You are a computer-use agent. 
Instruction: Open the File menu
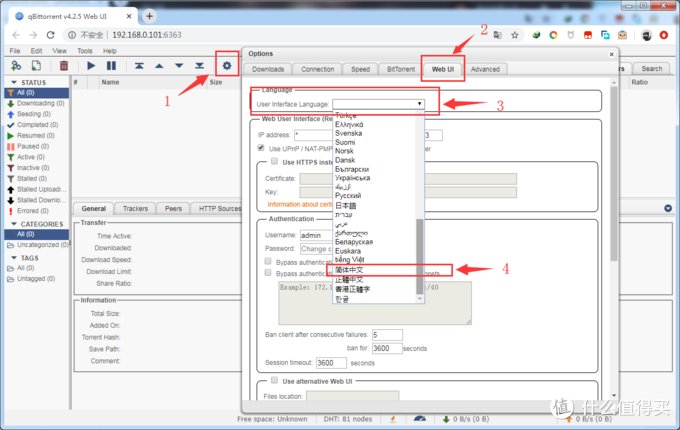pos(15,51)
